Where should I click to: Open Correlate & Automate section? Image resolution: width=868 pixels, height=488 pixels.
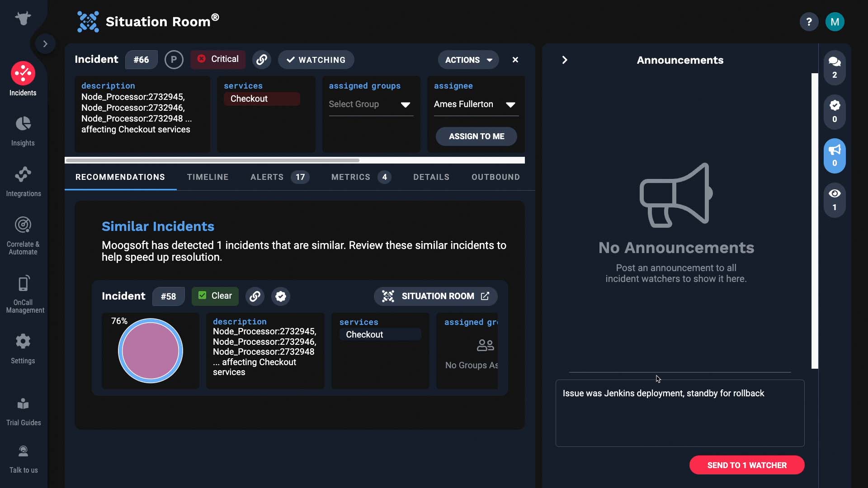click(23, 235)
